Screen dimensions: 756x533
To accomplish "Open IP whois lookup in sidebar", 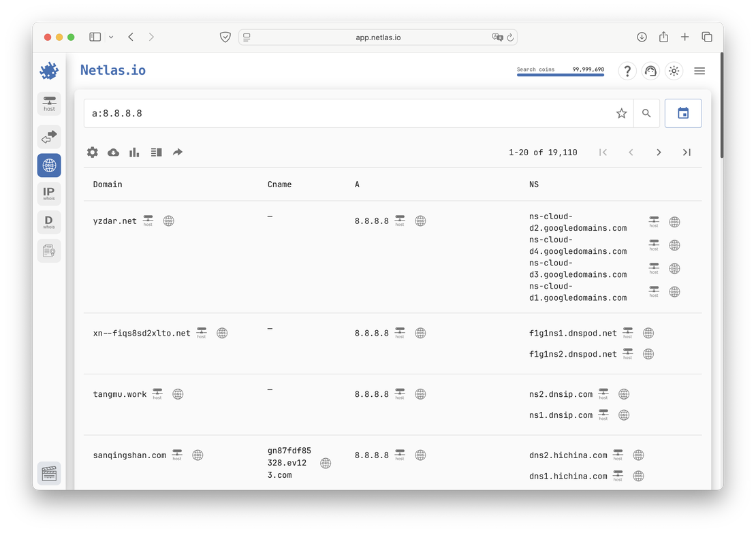I will click(x=49, y=194).
